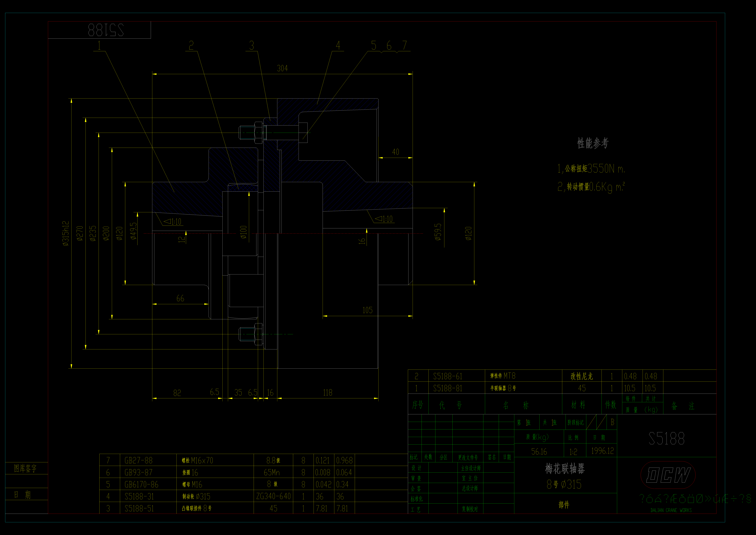Image resolution: width=756 pixels, height=535 pixels.
Task: Click the diameter dimension "ø200"
Action: coord(106,233)
